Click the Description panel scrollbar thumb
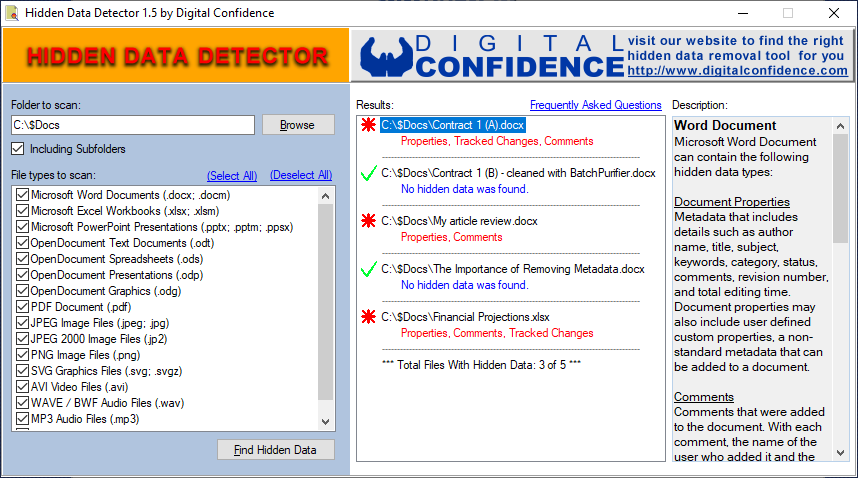This screenshot has height=478, width=858. tap(840, 188)
